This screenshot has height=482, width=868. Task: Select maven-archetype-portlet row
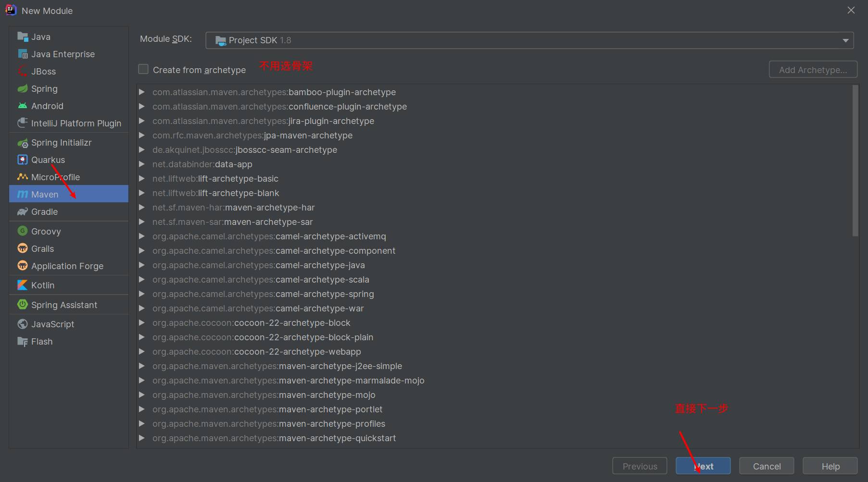click(x=494, y=409)
